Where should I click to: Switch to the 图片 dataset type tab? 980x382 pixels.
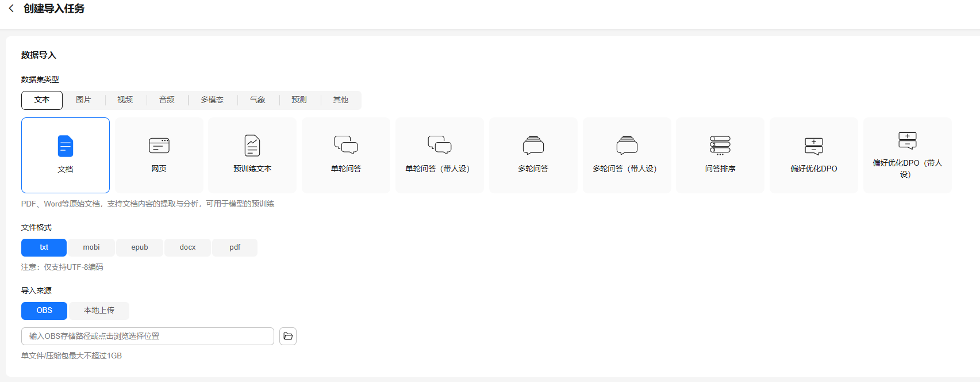[83, 100]
